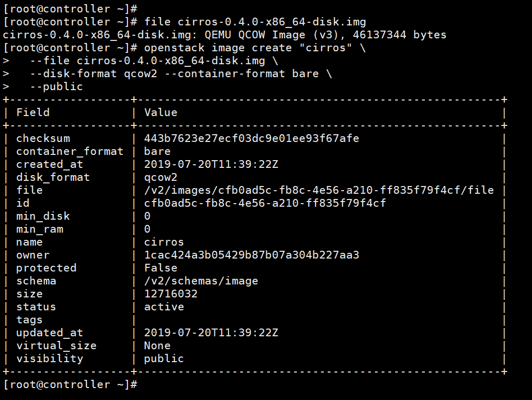
Task: Click the container_format value bare
Action: pyautogui.click(x=157, y=151)
